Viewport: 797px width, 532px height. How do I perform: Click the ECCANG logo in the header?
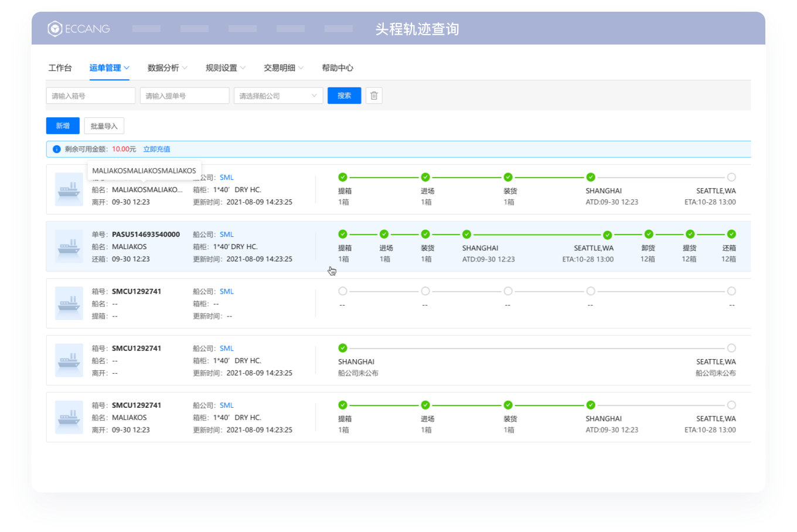tap(79, 29)
